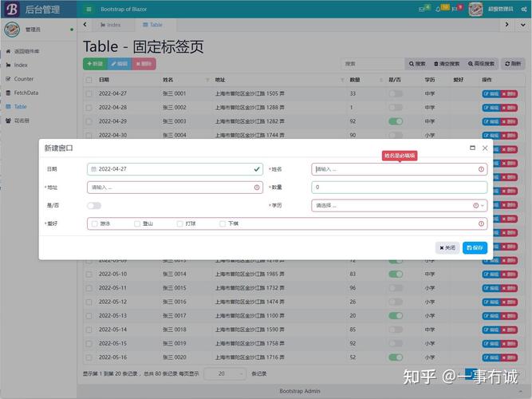Screen dimensions: 532x399
Task: Toggle the 是/否 switch in dialog
Action: pos(94,205)
